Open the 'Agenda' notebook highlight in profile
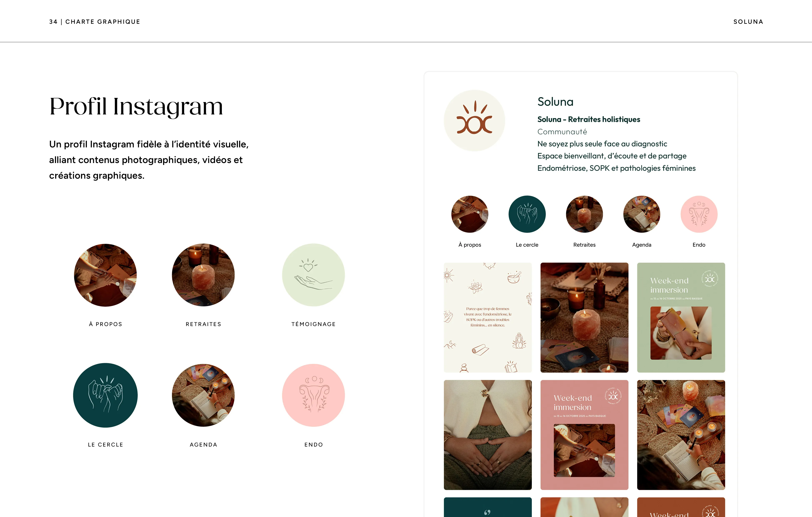Image resolution: width=812 pixels, height=517 pixels. [x=642, y=214]
